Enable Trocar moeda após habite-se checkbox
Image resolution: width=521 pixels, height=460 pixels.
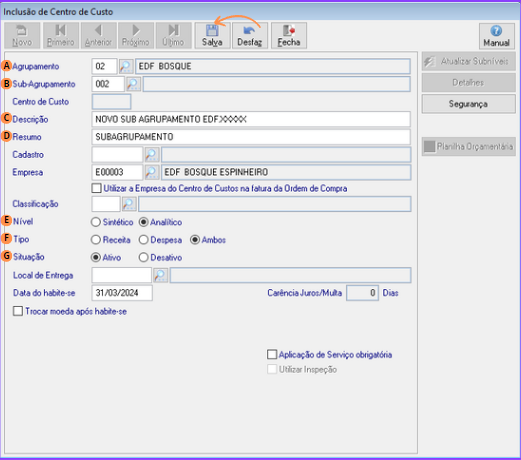click(18, 311)
